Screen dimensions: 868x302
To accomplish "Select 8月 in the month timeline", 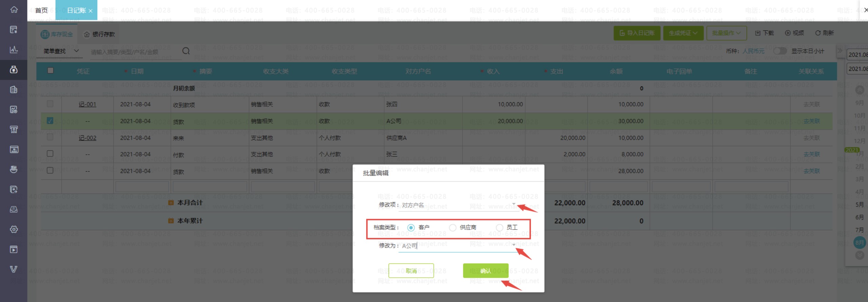I will pos(860,242).
